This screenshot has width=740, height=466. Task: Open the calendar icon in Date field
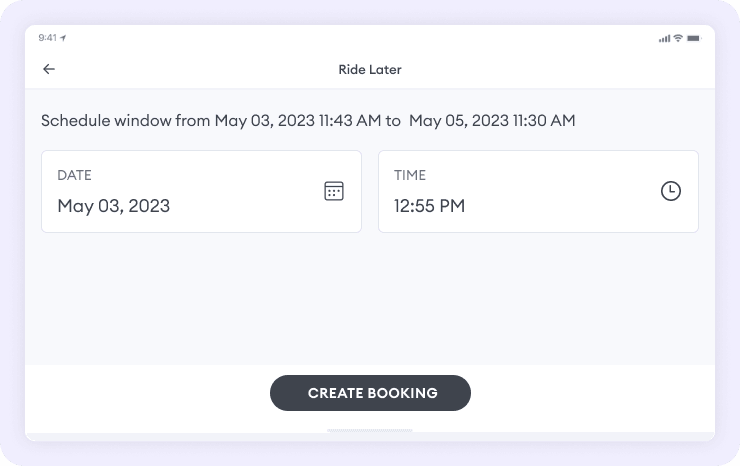[x=334, y=191]
